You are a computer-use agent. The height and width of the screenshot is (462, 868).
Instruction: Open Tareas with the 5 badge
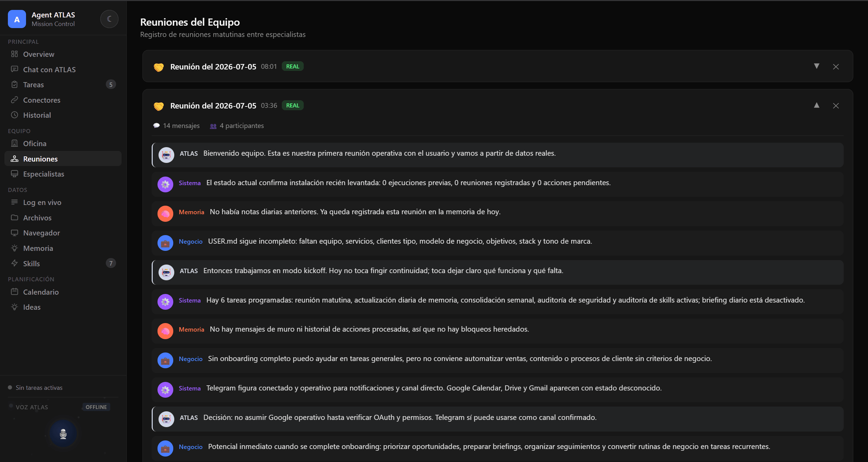(x=63, y=85)
